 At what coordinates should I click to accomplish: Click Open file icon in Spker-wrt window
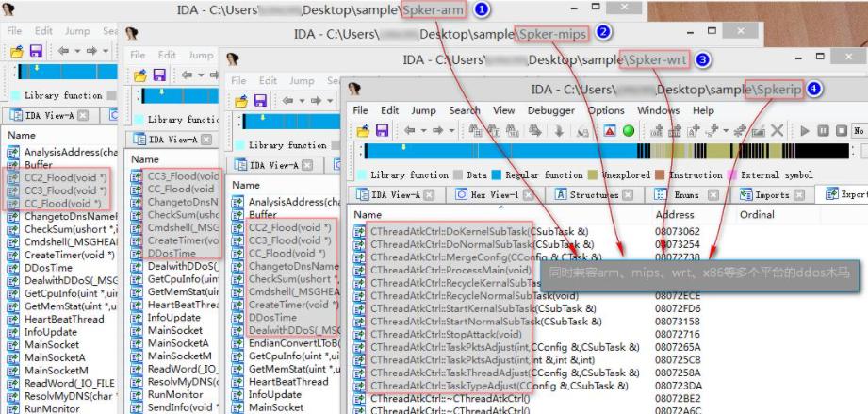tap(241, 101)
